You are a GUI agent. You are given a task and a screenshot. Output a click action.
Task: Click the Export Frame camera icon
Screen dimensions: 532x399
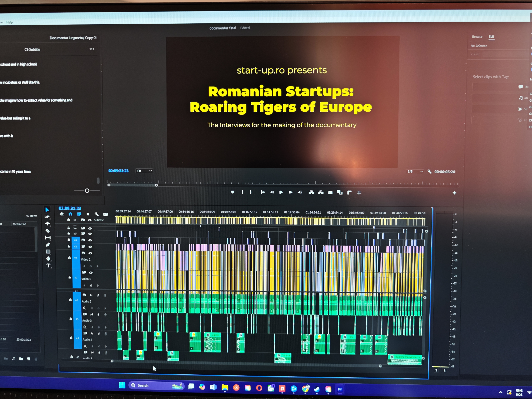point(330,192)
